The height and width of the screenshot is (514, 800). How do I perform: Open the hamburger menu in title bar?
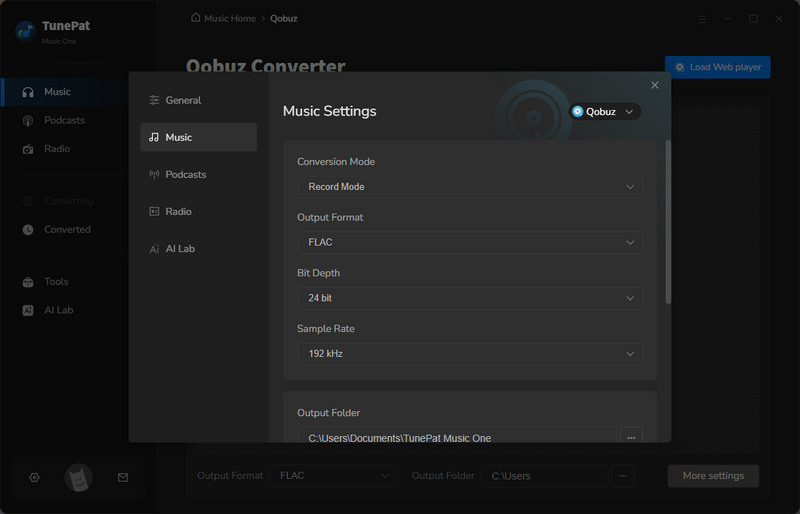[702, 18]
